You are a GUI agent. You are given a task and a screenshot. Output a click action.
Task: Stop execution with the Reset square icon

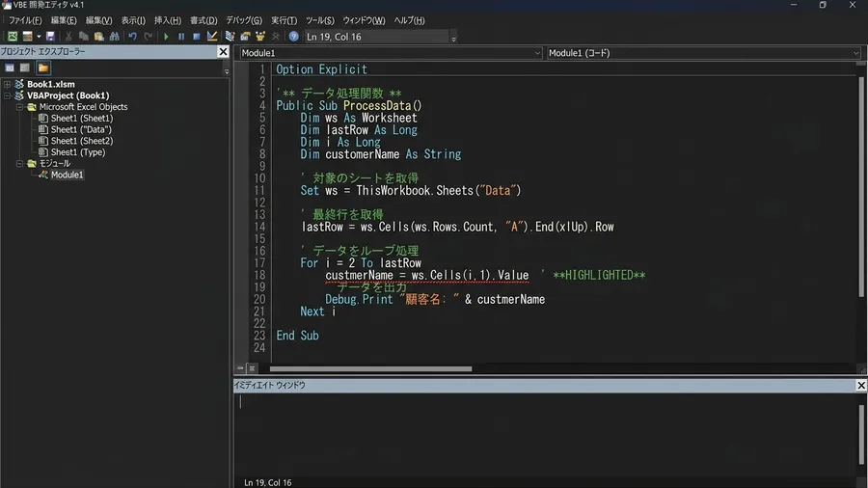[x=196, y=37]
